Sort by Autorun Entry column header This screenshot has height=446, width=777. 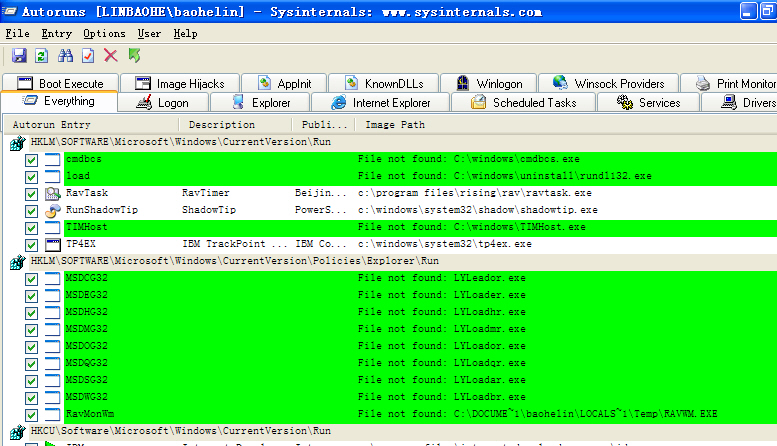[92, 125]
